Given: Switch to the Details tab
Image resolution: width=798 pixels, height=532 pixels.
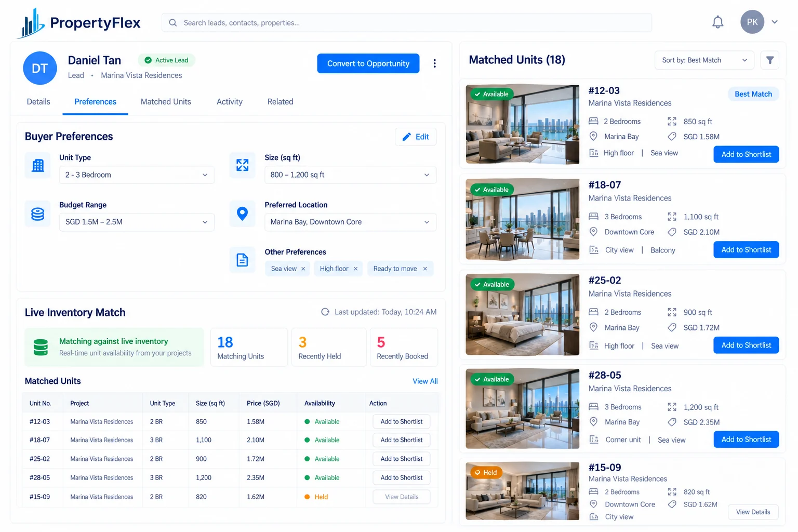Looking at the screenshot, I should pos(38,102).
